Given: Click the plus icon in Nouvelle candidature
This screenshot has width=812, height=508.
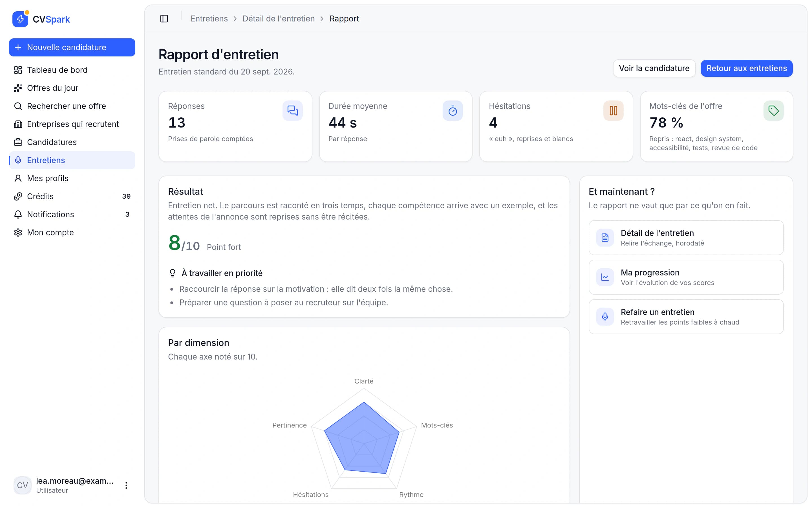Looking at the screenshot, I should coord(18,47).
